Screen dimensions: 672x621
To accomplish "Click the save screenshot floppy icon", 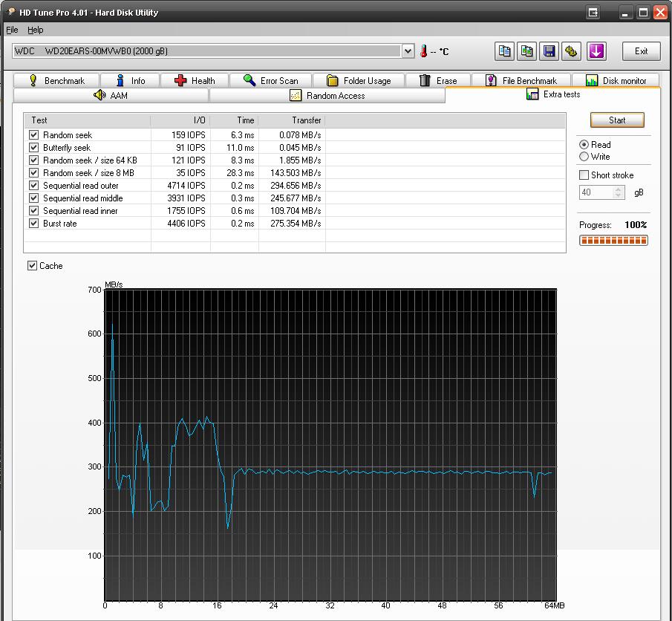I will pos(549,51).
